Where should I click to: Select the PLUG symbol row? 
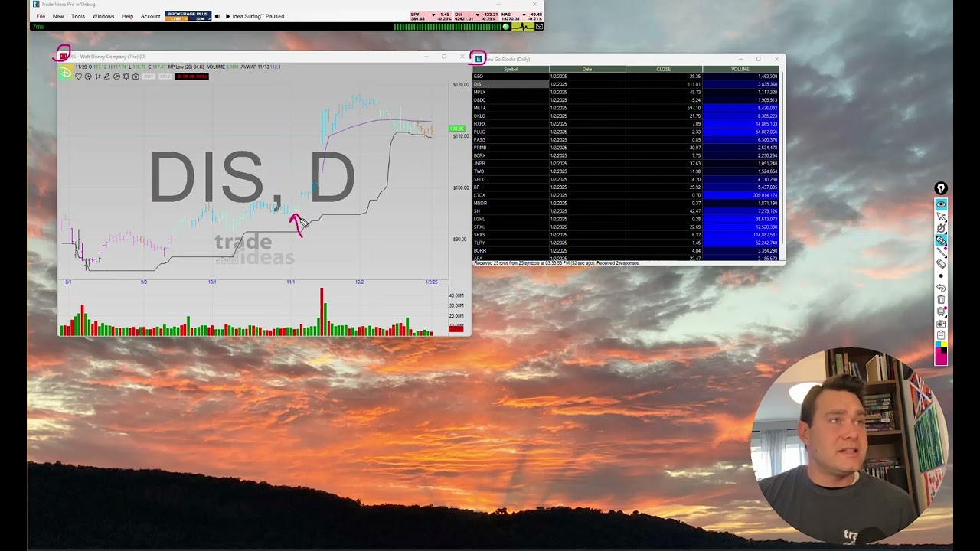click(626, 132)
